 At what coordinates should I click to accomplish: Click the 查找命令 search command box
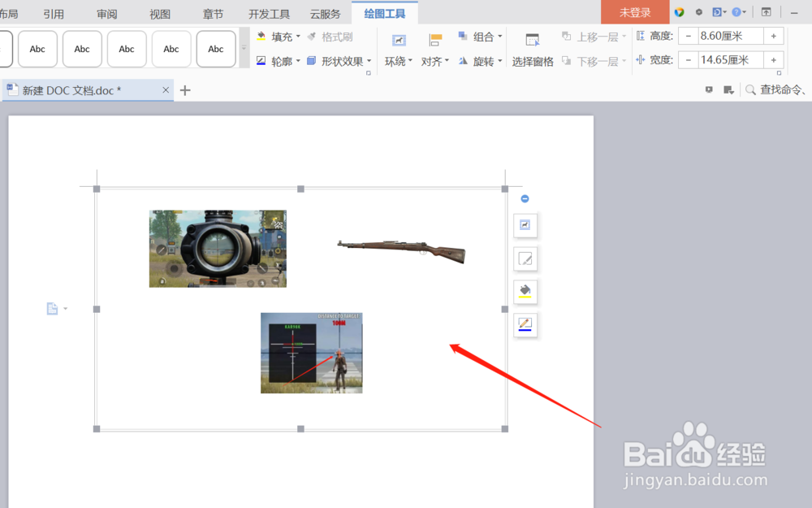[x=777, y=89]
